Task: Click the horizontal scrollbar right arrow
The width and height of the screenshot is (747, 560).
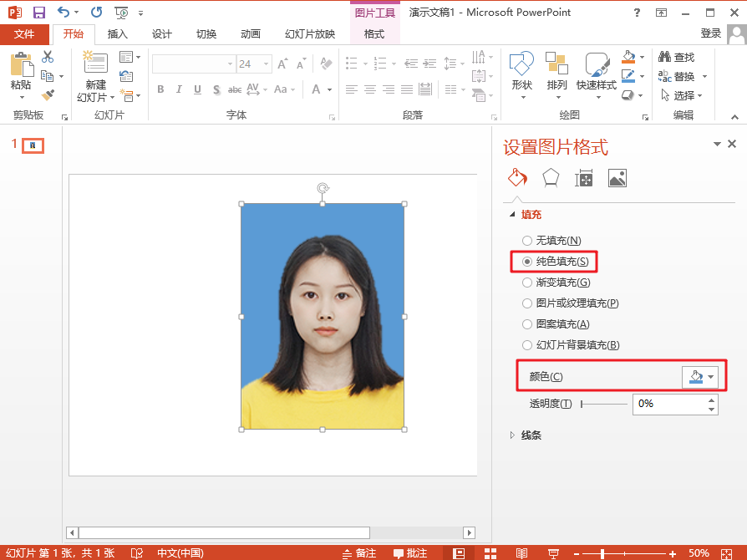Action: [470, 532]
